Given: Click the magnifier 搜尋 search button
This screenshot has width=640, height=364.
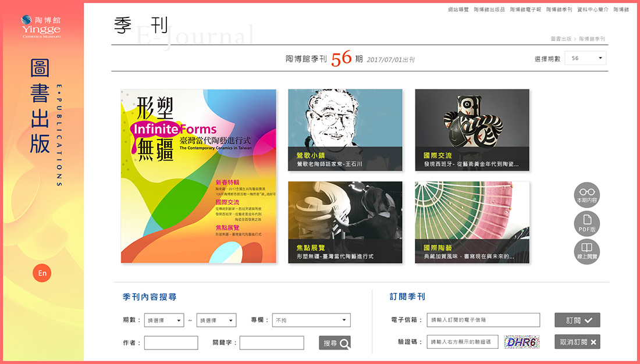Looking at the screenshot, I should (x=335, y=343).
